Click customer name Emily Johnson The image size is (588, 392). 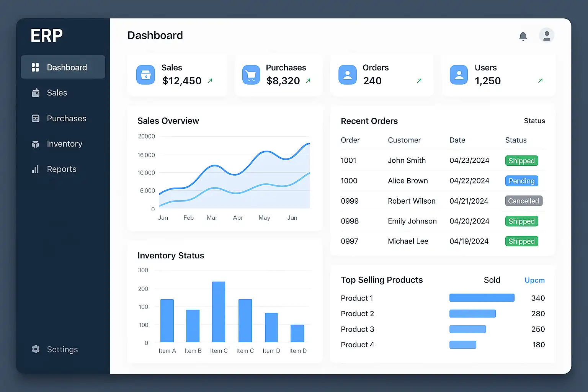point(412,221)
